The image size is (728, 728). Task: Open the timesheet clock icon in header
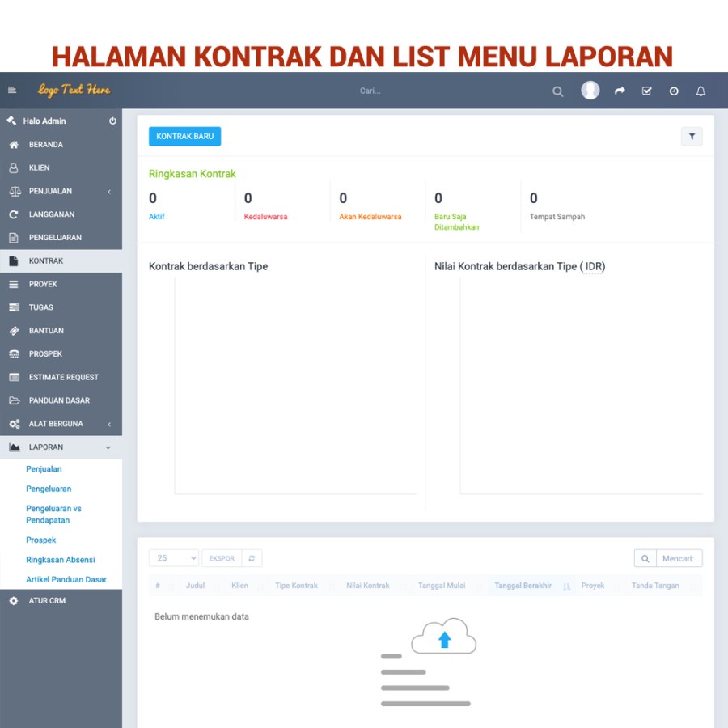click(x=674, y=91)
